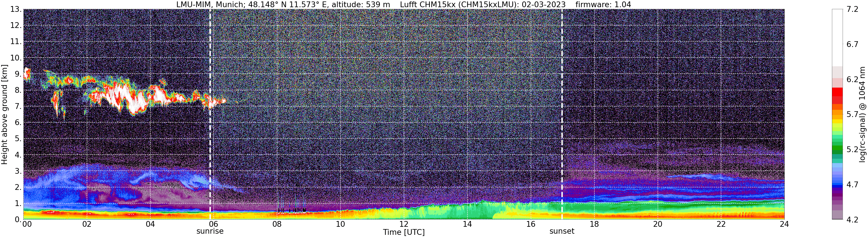Click the x-axis tick label '04'

[x=150, y=224]
